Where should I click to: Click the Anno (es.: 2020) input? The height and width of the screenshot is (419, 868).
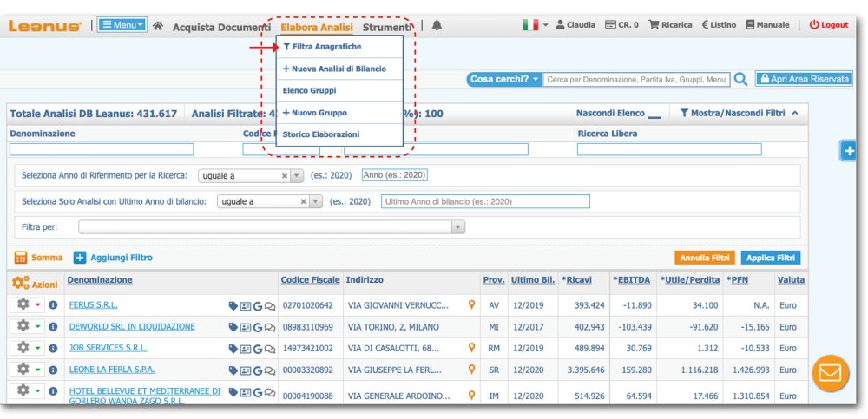coord(395,175)
